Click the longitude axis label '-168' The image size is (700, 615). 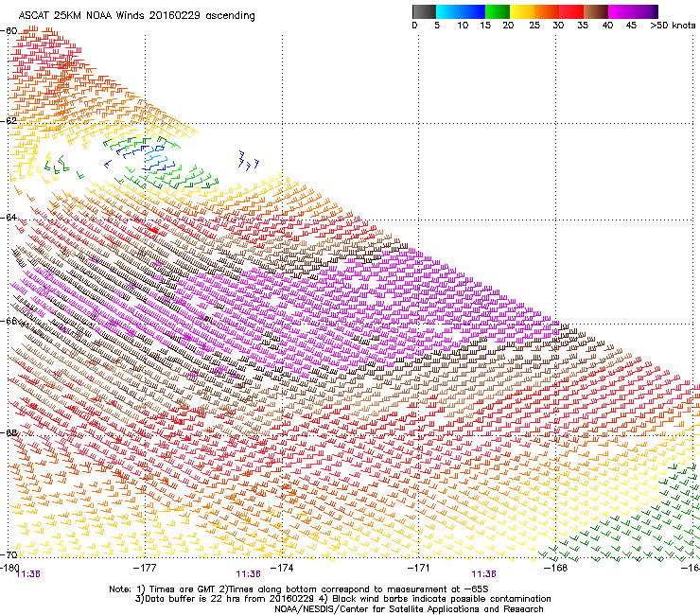[556, 568]
